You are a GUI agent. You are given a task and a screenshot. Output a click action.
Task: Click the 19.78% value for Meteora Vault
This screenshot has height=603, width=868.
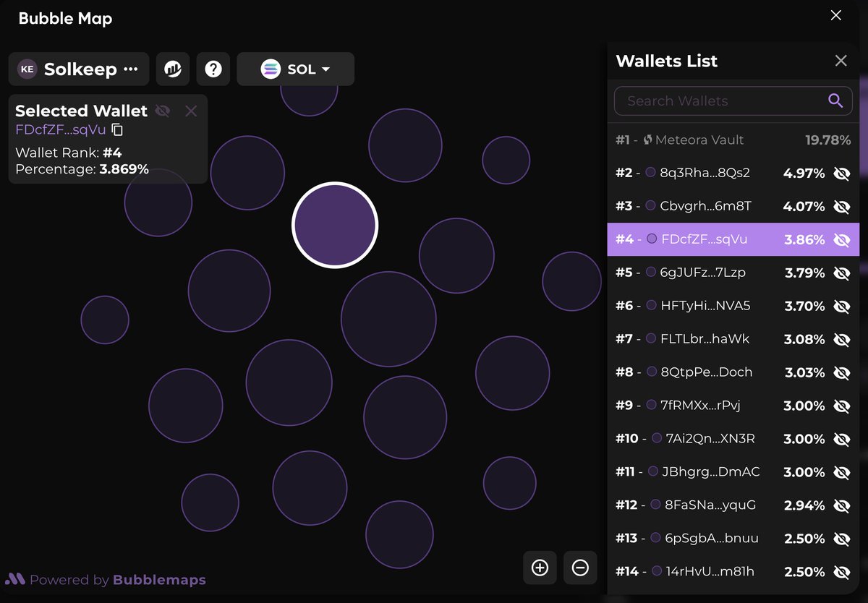click(x=828, y=140)
